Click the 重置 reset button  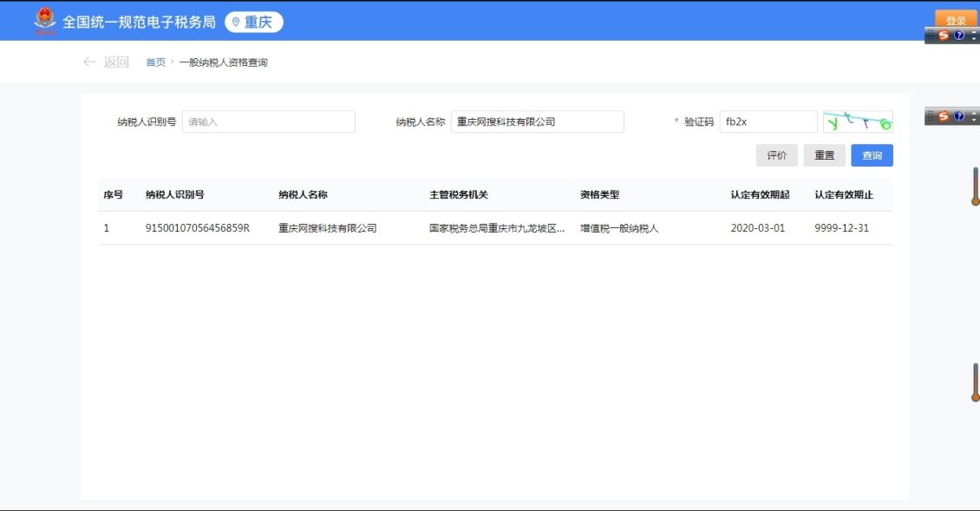click(x=824, y=155)
